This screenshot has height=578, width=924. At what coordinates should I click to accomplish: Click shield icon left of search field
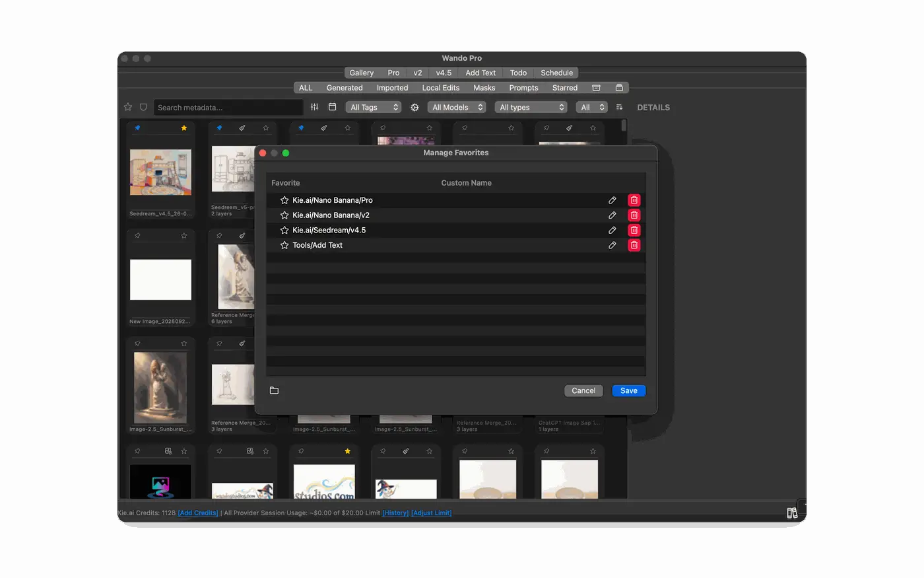[x=143, y=107]
